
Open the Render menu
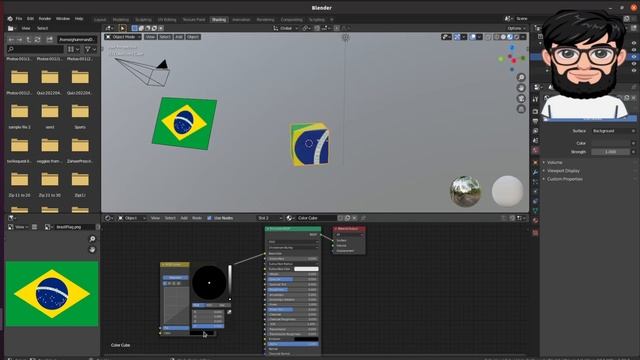(x=45, y=19)
